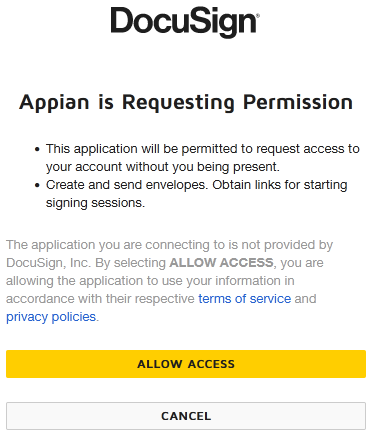
Task: Click the 'Create and send envelopes' sentence
Action: pyautogui.click(x=126, y=185)
